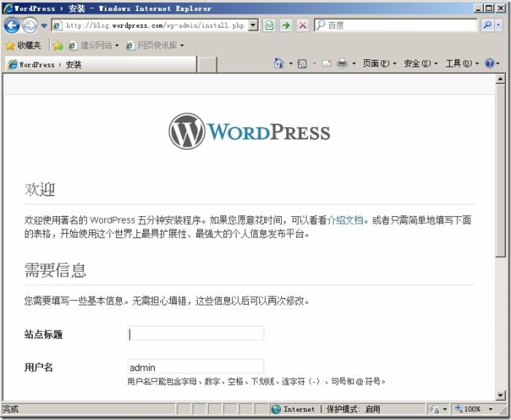Expand the search provider dropdown arrow
The height and width of the screenshot is (420, 511).
pyautogui.click(x=499, y=26)
